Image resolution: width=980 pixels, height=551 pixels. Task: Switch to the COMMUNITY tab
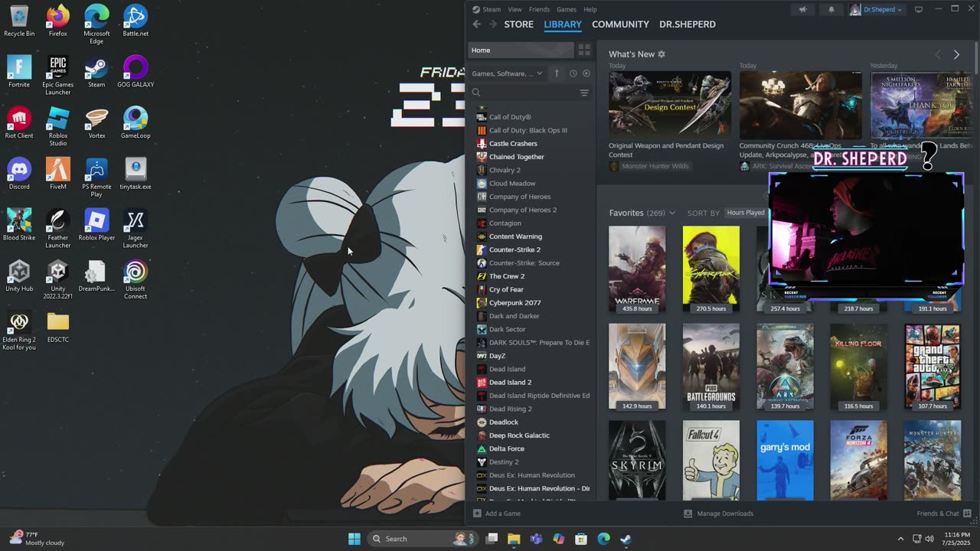click(620, 24)
